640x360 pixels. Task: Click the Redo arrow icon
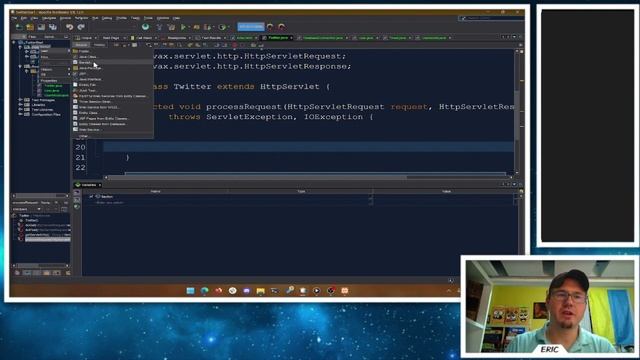[81, 27]
